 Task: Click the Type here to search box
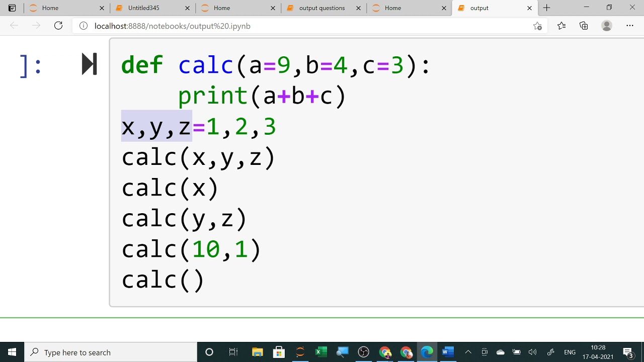click(x=111, y=352)
